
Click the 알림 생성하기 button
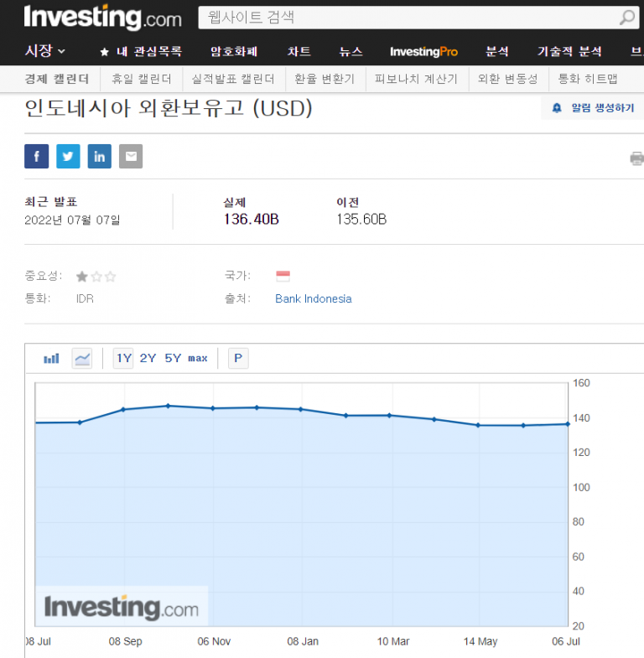click(594, 108)
